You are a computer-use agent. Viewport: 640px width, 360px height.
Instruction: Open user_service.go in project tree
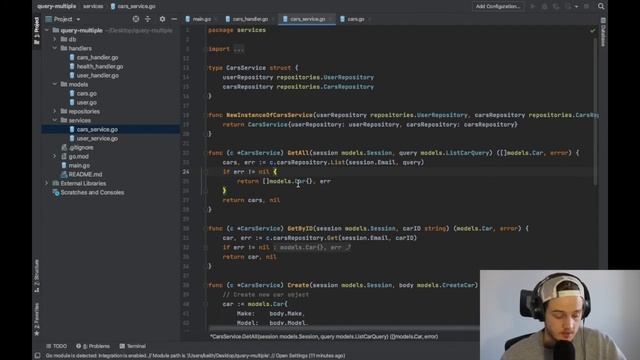[97, 138]
